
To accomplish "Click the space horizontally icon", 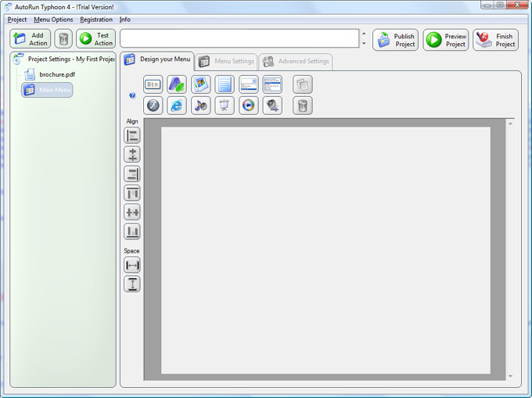I will [132, 265].
